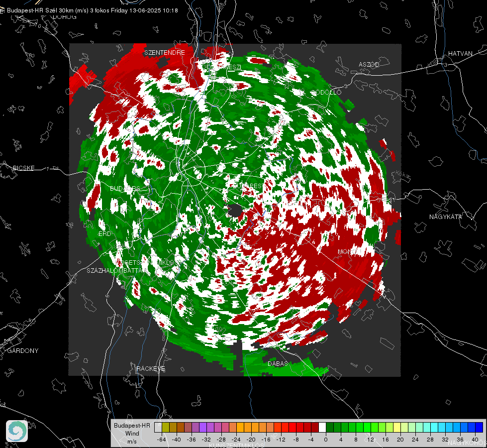Click the ERD town label
Image resolution: width=487 pixels, height=448 pixels.
coord(104,234)
